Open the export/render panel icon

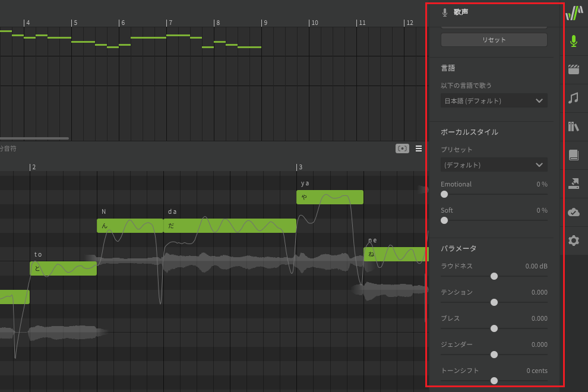pyautogui.click(x=574, y=184)
